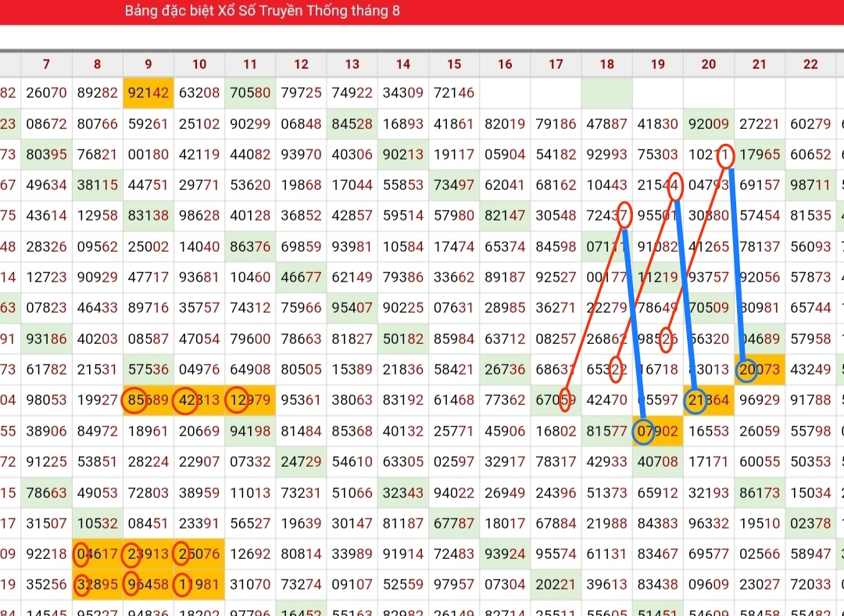Choose column header 22
844x616 pixels.
(x=810, y=64)
